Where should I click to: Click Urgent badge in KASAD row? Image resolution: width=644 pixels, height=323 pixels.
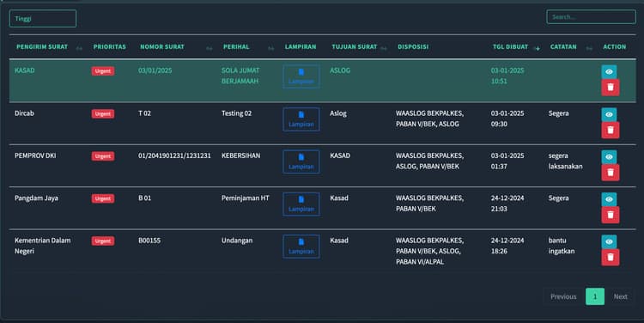pos(103,70)
